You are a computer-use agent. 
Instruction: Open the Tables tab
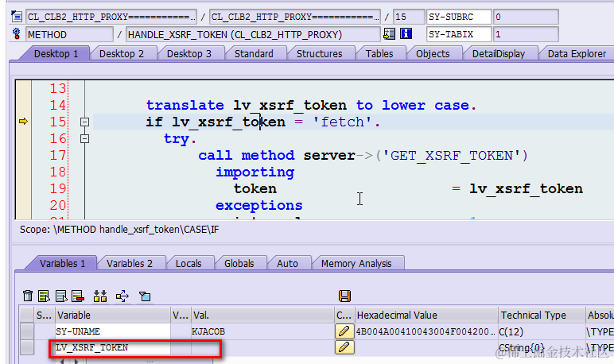tap(379, 53)
